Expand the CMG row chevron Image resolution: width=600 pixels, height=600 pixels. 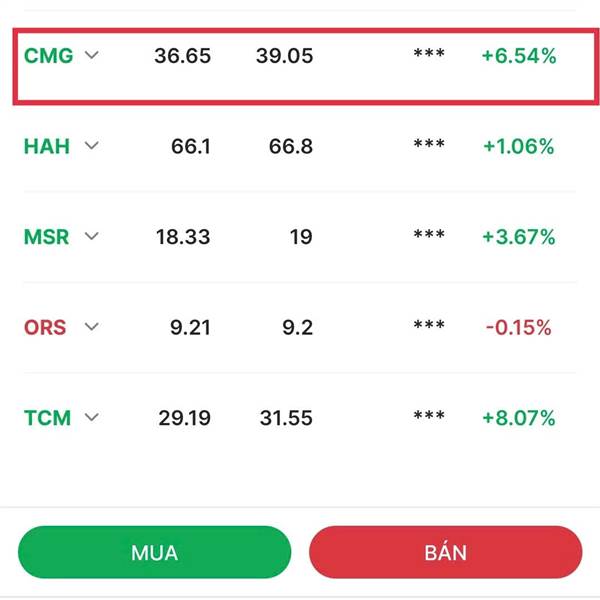(x=92, y=55)
